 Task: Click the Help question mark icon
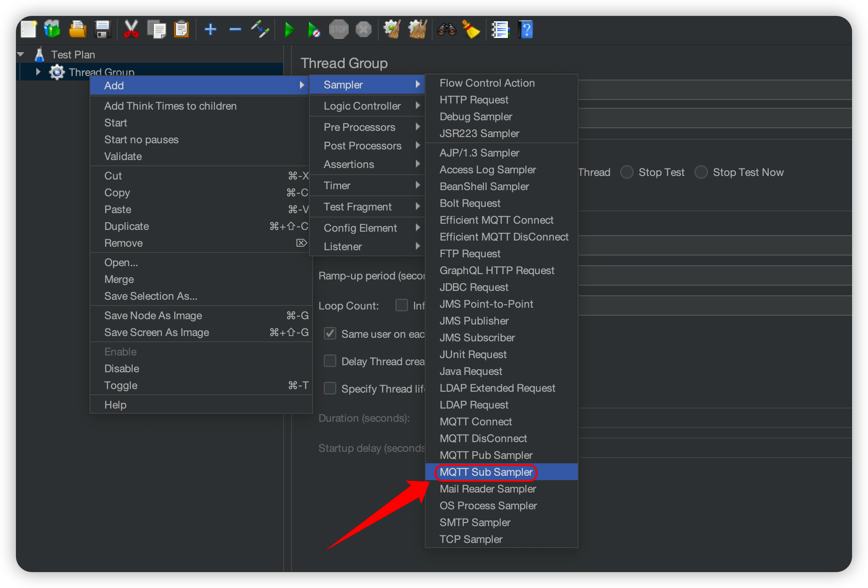tap(526, 30)
